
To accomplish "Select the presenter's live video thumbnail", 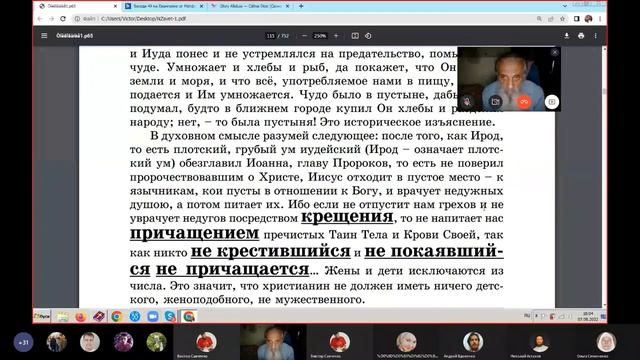I will click(x=273, y=342).
